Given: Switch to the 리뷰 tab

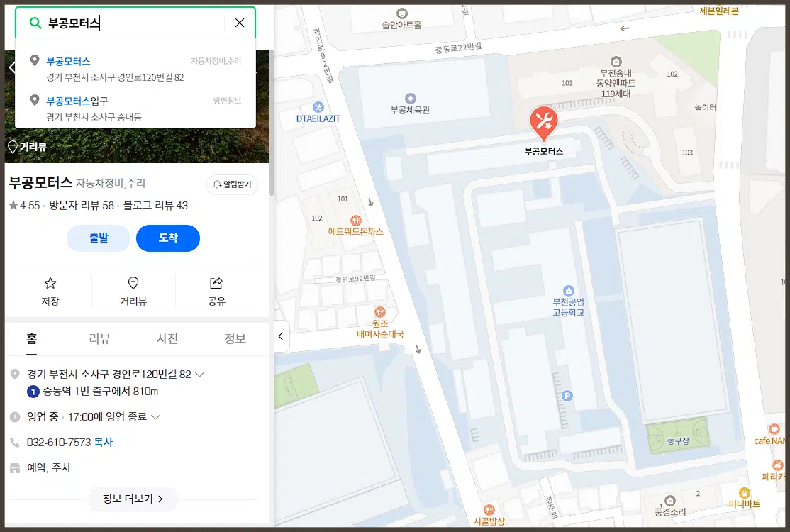Looking at the screenshot, I should (99, 339).
